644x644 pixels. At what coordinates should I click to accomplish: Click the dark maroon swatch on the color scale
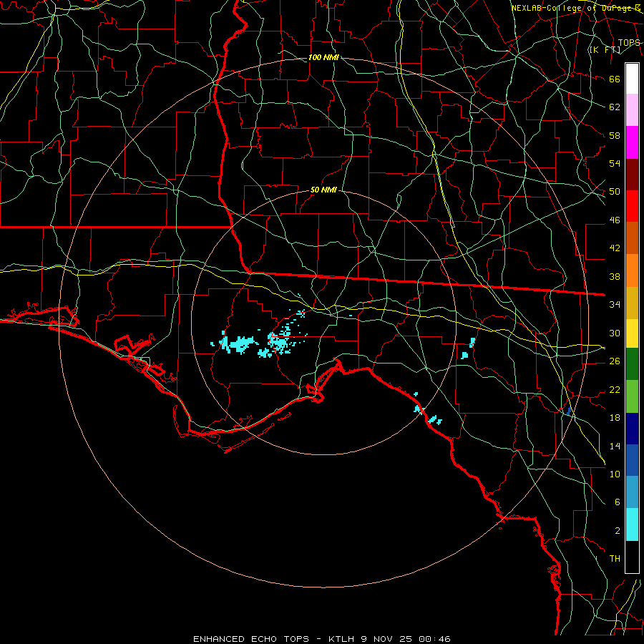632,175
